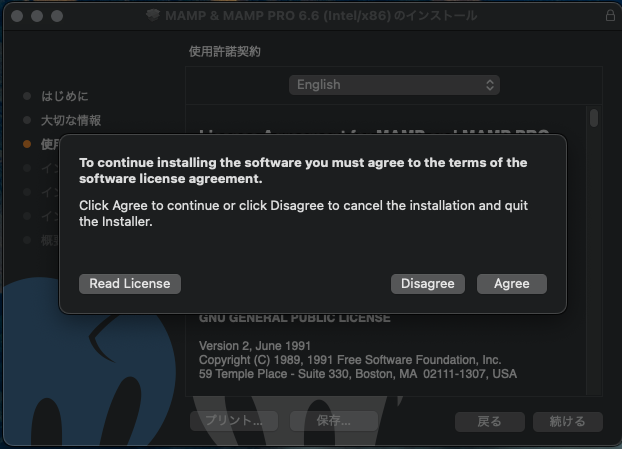The height and width of the screenshot is (449, 622).
Task: Click the green zoom window button
Action: pos(57,16)
